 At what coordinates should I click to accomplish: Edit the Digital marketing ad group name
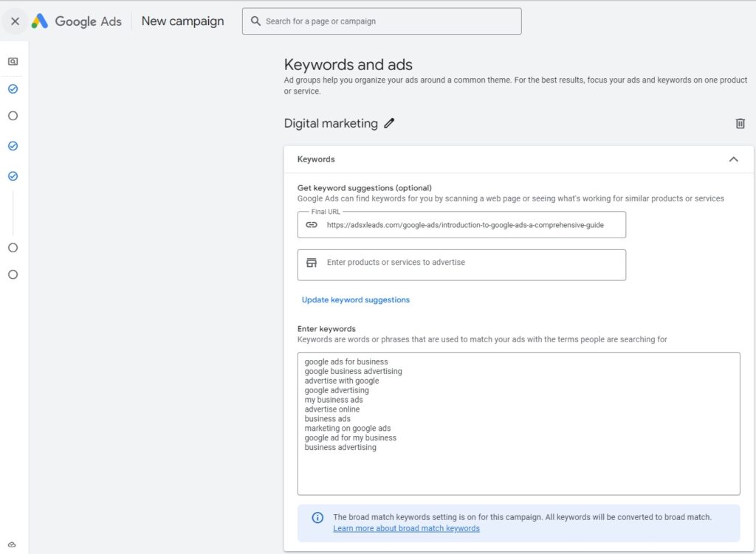tap(389, 123)
